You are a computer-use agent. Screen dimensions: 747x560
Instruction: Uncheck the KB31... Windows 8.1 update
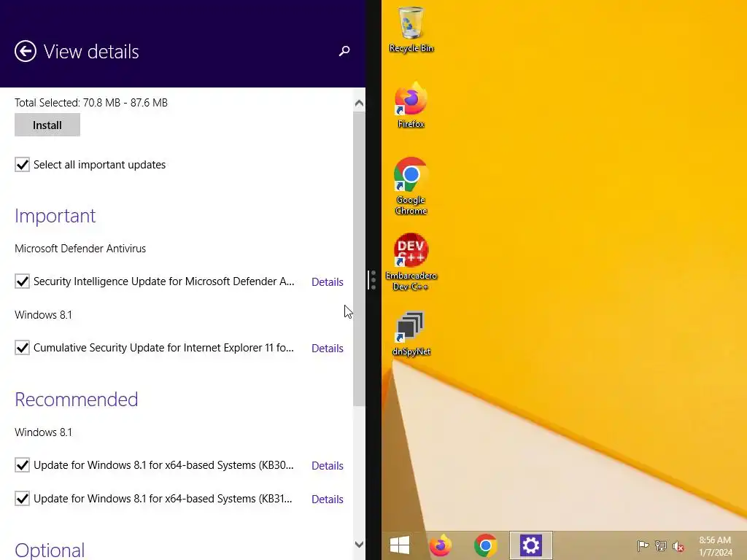pyautogui.click(x=22, y=499)
